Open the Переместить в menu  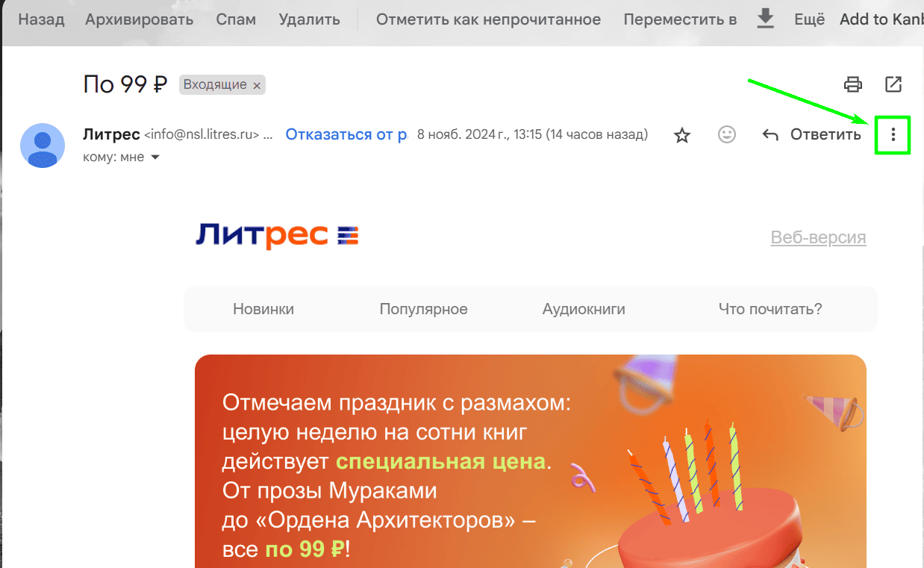point(680,19)
